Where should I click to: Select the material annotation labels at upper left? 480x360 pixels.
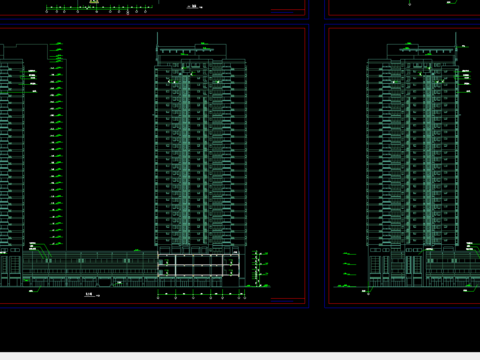coord(31,81)
